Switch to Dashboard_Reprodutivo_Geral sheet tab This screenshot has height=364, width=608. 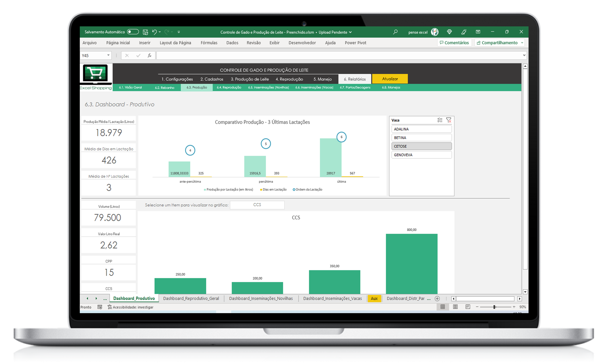[x=191, y=299]
